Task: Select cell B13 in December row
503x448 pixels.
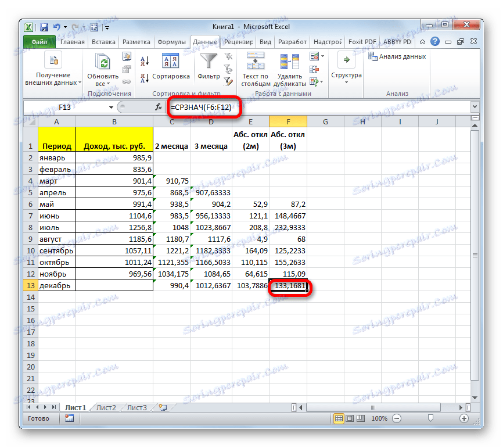Action: pyautogui.click(x=114, y=285)
